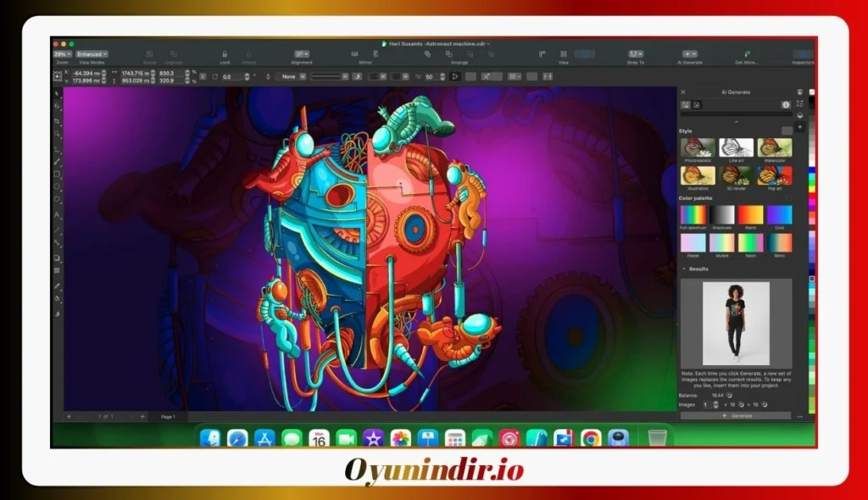Click the add page plus icon at bottom left

tap(69, 416)
